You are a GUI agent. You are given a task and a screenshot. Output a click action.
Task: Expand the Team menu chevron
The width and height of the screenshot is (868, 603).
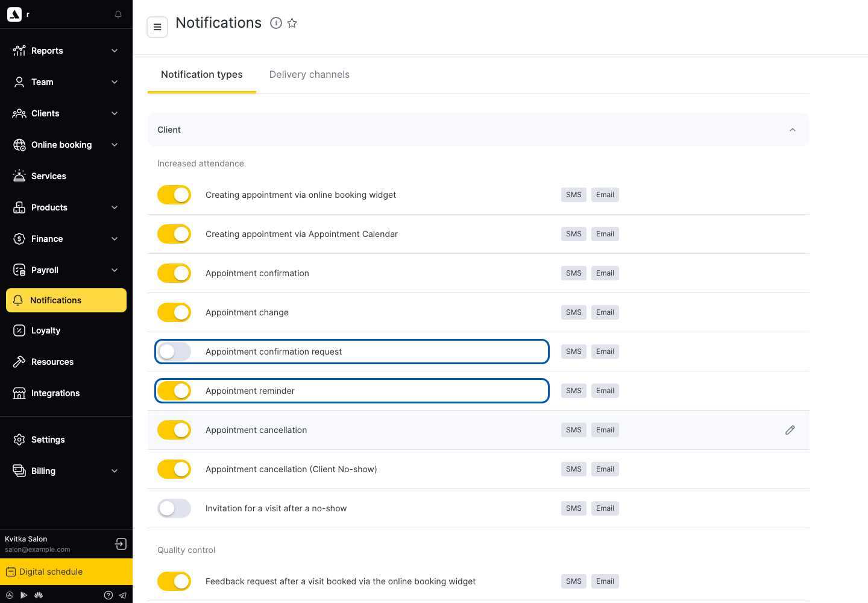(115, 82)
